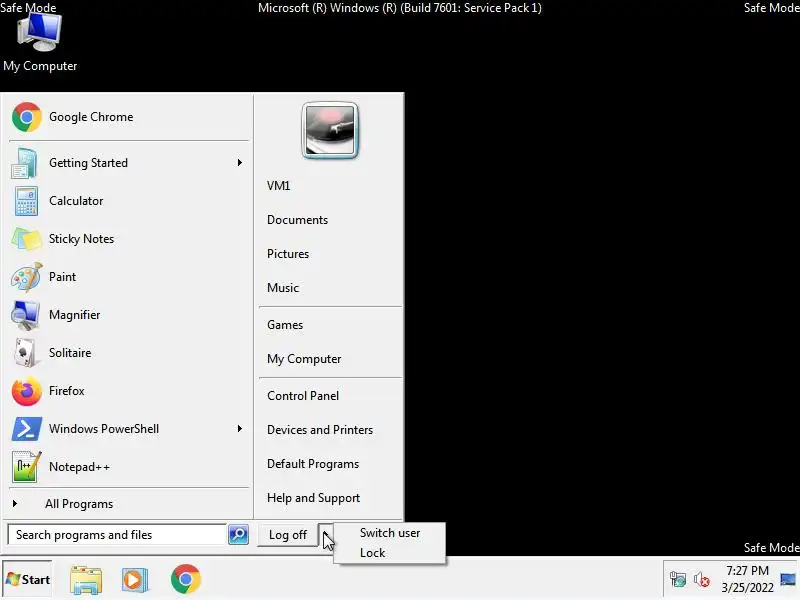Start Solitaire card game icon
This screenshot has width=800, height=600.
click(x=24, y=353)
